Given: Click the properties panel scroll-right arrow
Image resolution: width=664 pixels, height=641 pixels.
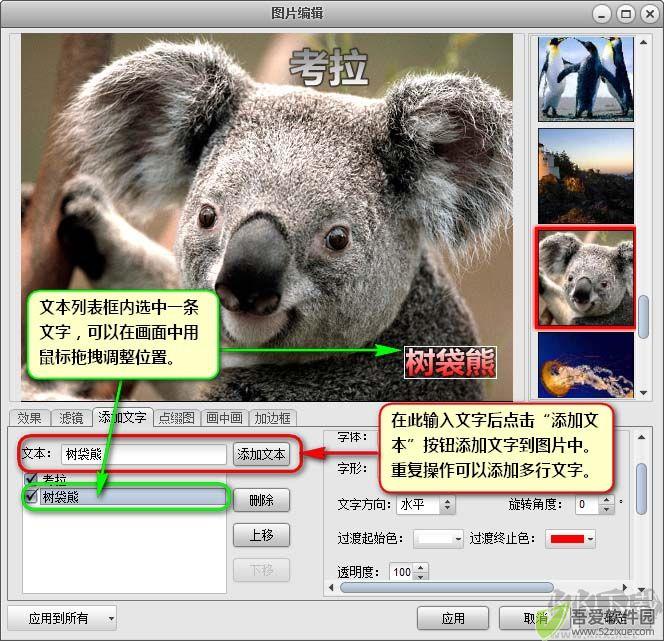Looking at the screenshot, I should tap(625, 588).
